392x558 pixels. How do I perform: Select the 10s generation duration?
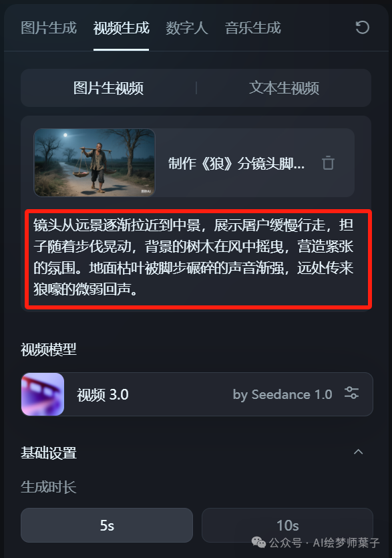pos(287,525)
